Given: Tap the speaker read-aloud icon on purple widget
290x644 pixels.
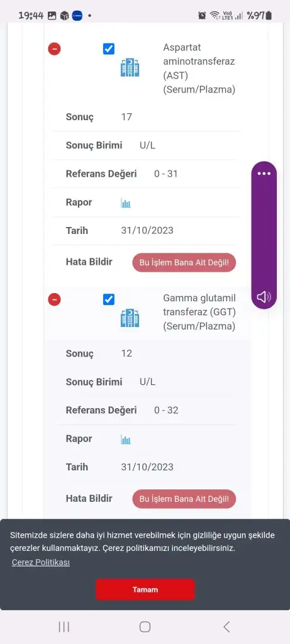Looking at the screenshot, I should pyautogui.click(x=264, y=297).
